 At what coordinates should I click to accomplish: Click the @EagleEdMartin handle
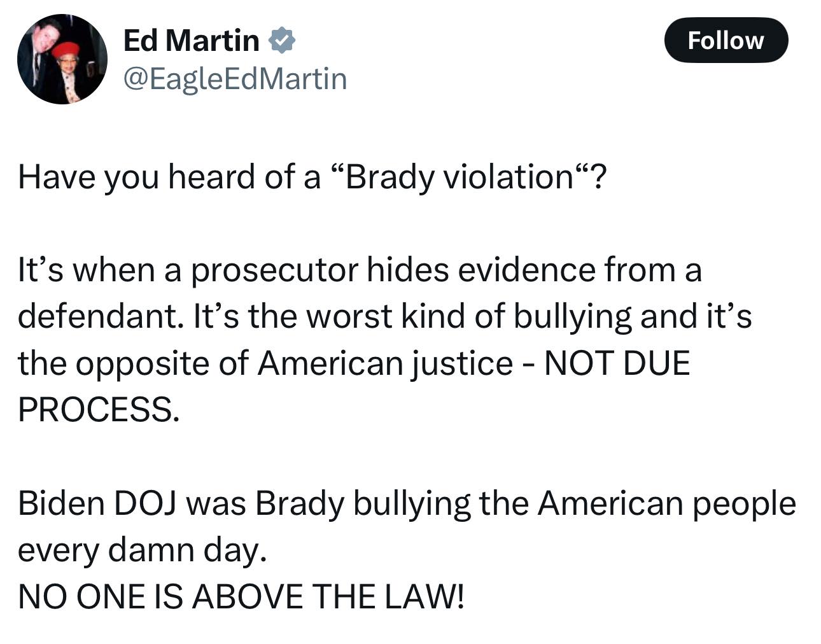(235, 79)
